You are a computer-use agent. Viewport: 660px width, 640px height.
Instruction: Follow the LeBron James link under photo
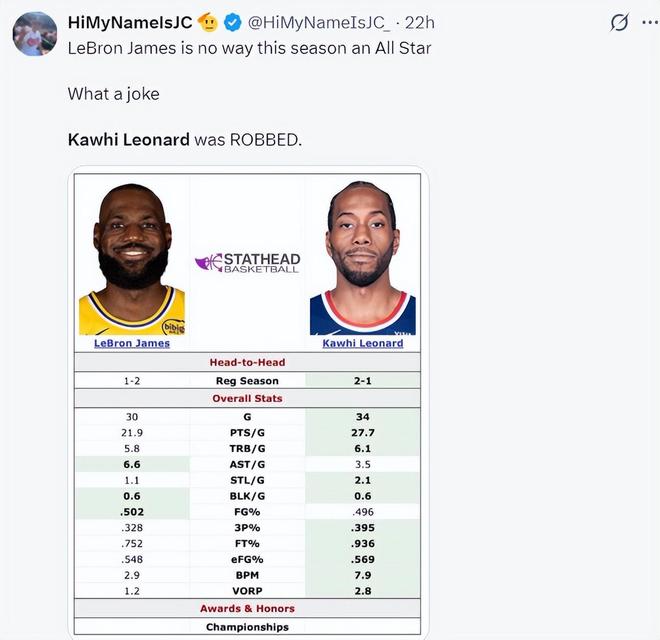[132, 343]
